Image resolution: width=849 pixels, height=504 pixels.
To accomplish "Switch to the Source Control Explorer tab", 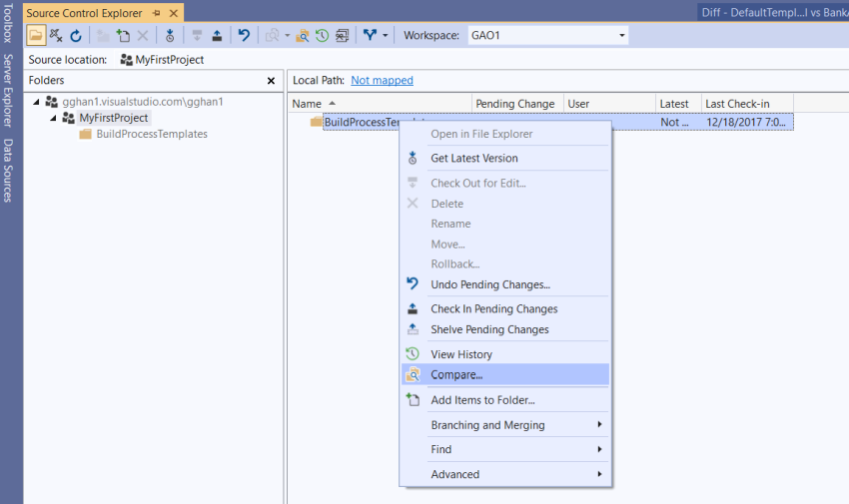I will coord(84,13).
